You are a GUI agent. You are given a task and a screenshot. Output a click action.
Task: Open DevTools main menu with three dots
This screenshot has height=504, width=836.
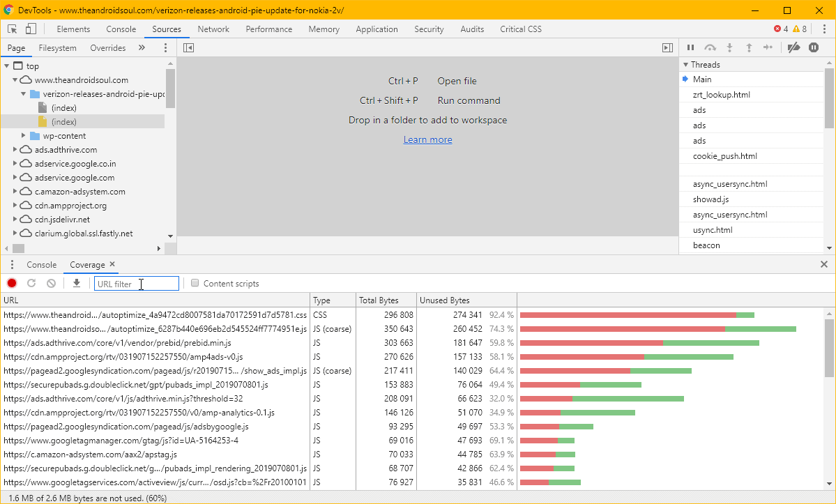tap(824, 29)
